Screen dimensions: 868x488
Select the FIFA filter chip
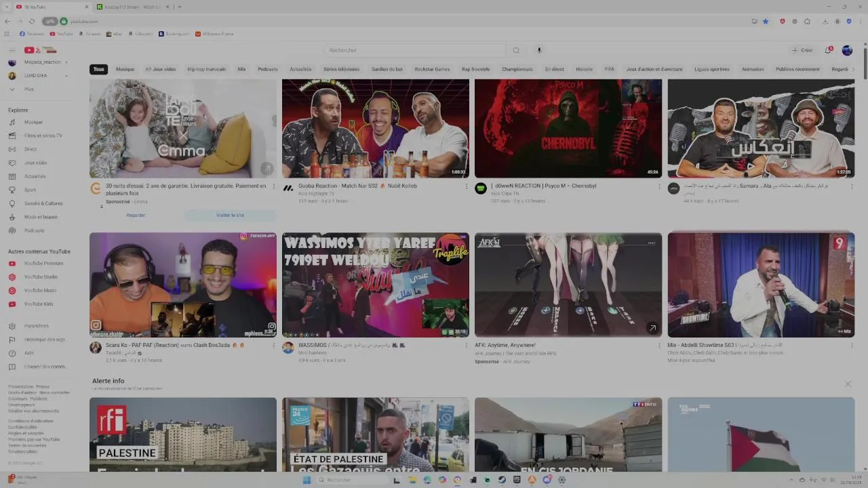[x=610, y=69]
